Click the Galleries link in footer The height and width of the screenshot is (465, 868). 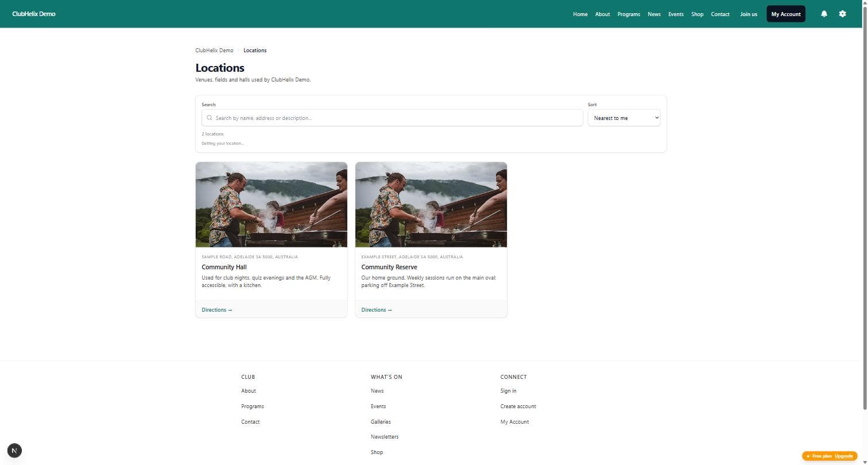coord(381,422)
